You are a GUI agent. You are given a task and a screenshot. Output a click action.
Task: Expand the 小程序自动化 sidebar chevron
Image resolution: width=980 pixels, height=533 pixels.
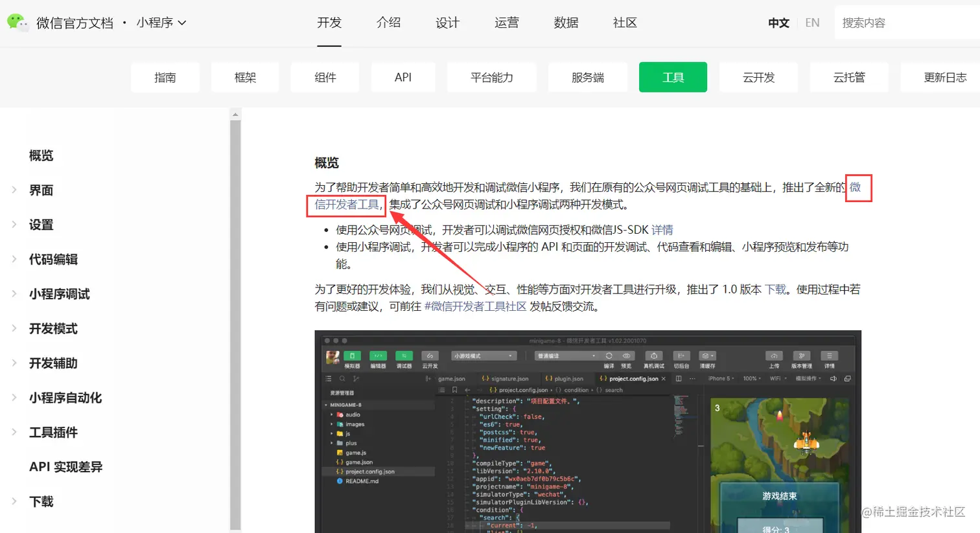14,398
